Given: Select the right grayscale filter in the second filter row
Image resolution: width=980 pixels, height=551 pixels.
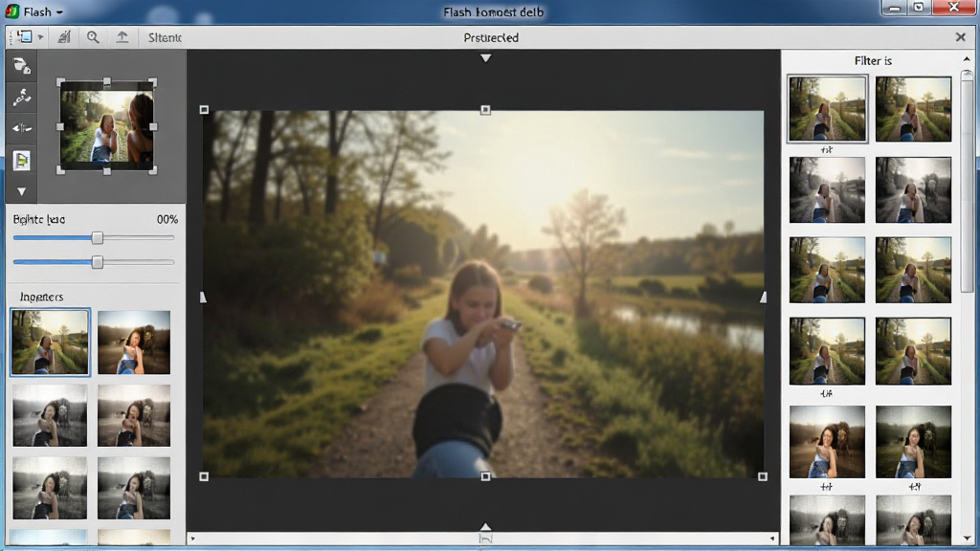Looking at the screenshot, I should point(913,190).
